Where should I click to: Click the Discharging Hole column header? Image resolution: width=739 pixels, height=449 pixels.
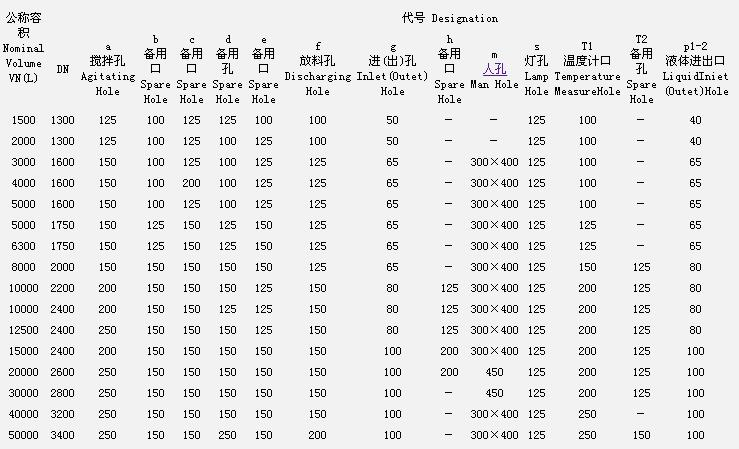click(x=318, y=68)
